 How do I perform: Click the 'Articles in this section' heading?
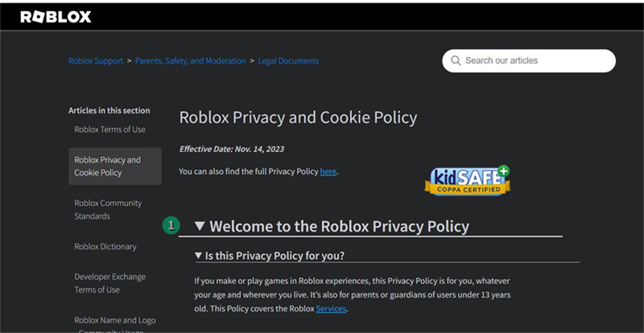pyautogui.click(x=109, y=110)
